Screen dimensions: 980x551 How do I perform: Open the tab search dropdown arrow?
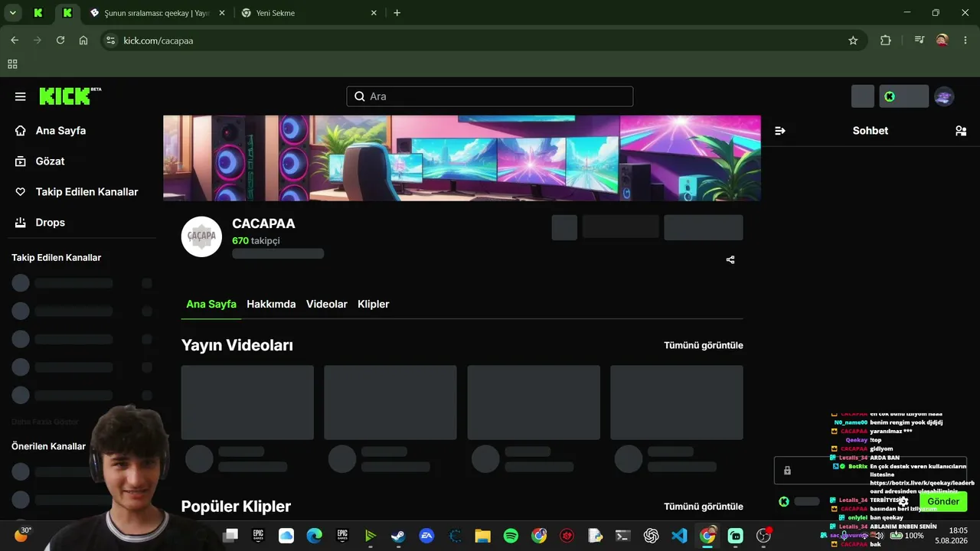tap(13, 13)
